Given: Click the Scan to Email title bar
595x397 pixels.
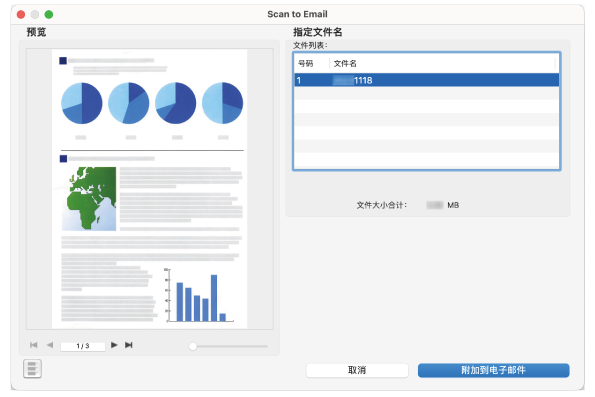Looking at the screenshot, I should coord(297,14).
